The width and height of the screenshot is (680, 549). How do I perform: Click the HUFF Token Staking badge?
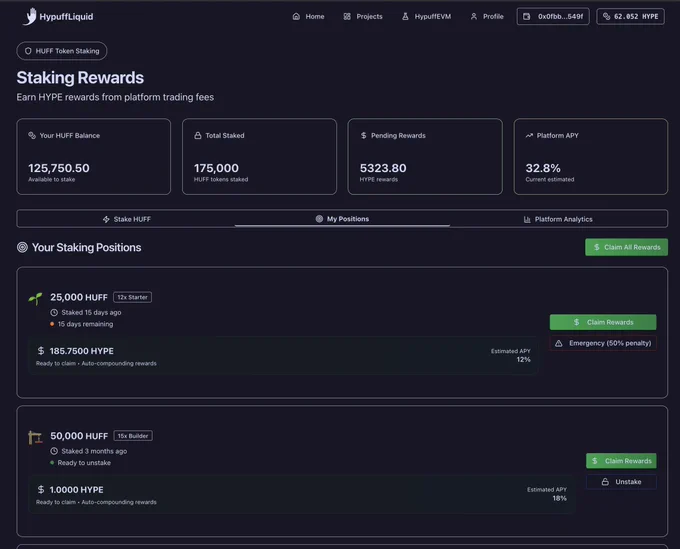pos(62,51)
